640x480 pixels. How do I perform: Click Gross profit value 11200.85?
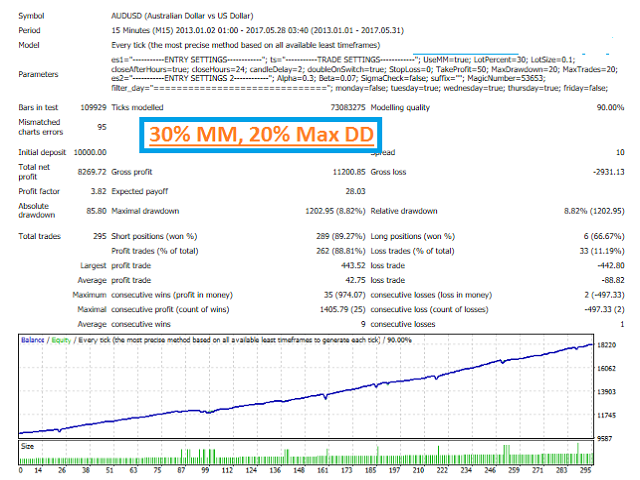click(x=349, y=172)
